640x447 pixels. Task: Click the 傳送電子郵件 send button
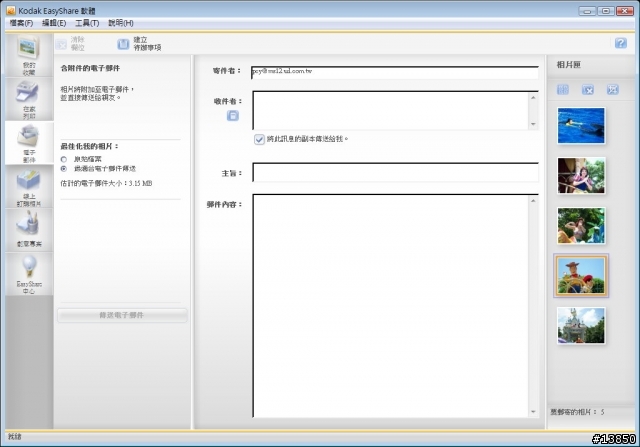click(122, 315)
